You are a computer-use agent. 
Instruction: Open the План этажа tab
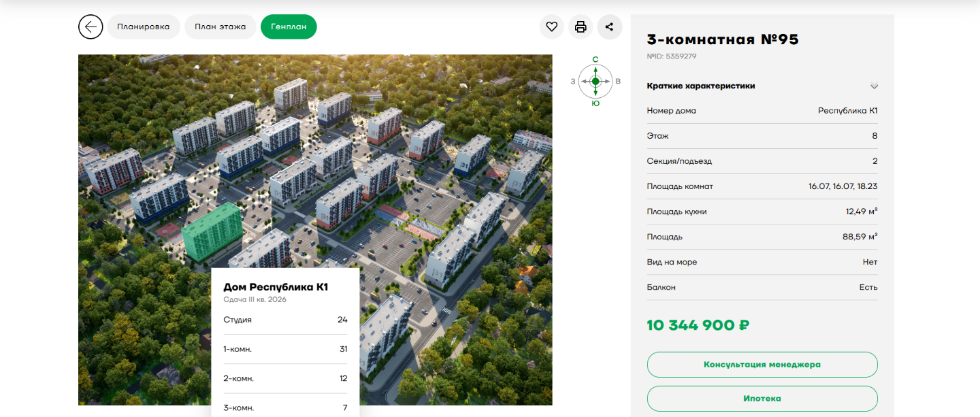(x=220, y=27)
